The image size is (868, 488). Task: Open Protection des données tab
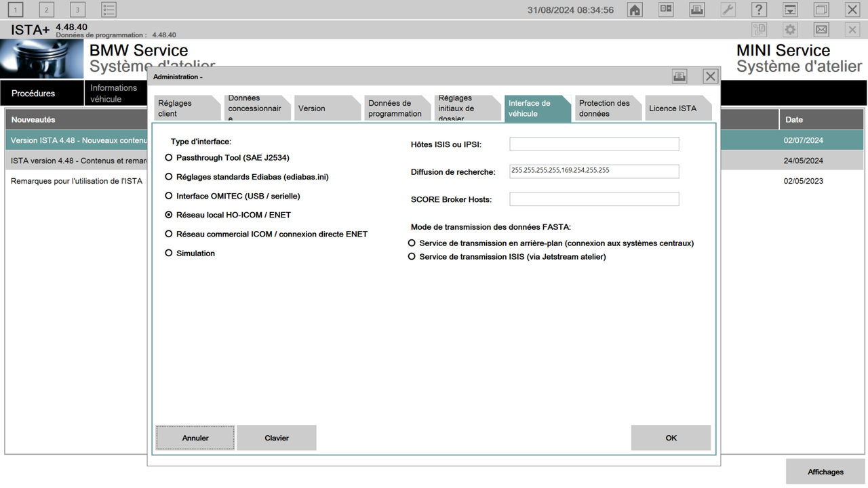coord(608,108)
